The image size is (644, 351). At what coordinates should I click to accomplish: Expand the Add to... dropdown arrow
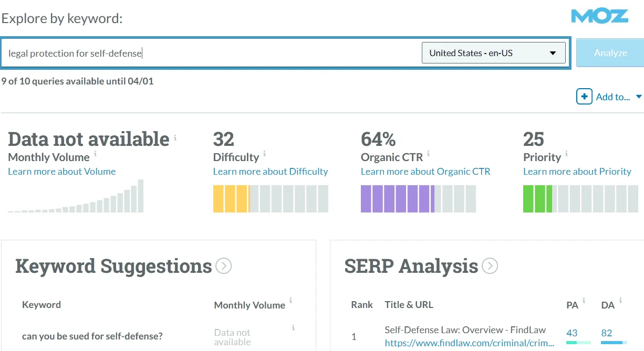tap(639, 97)
